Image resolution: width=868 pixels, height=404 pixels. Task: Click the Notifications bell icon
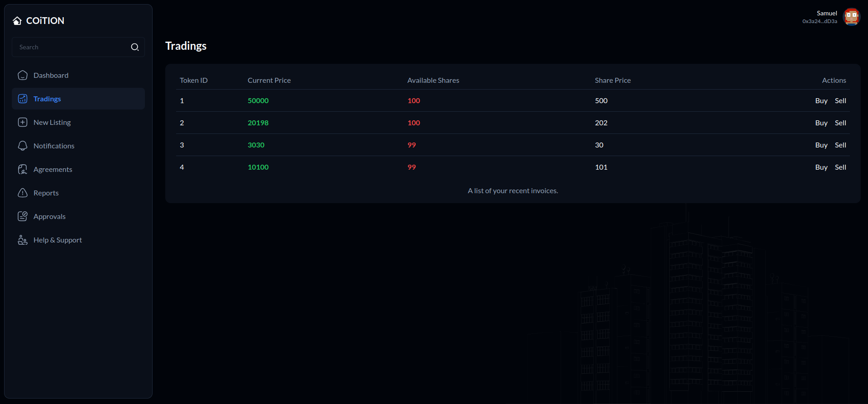click(23, 146)
